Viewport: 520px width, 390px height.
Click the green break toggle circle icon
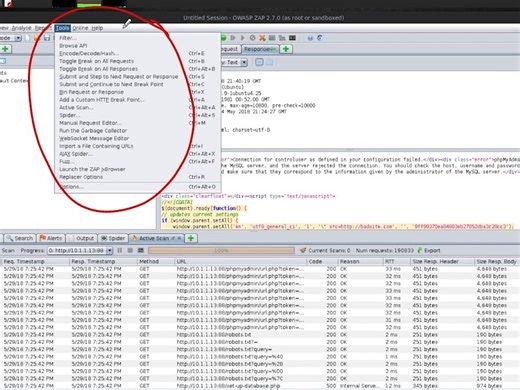223,38
